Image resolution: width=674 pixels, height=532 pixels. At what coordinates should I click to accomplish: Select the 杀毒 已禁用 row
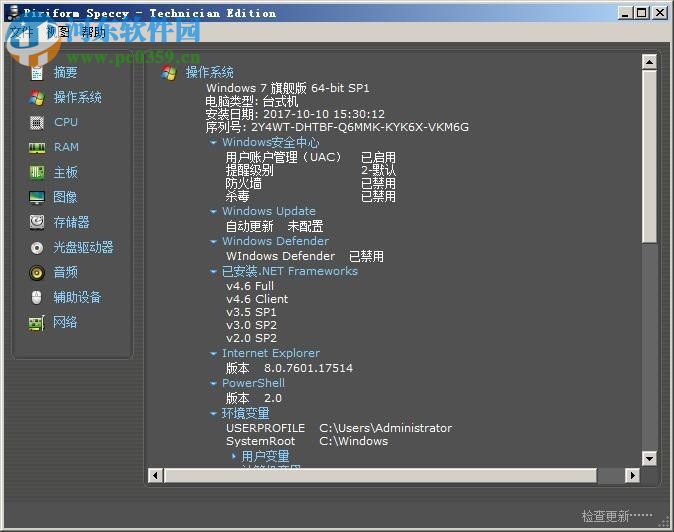pos(310,196)
